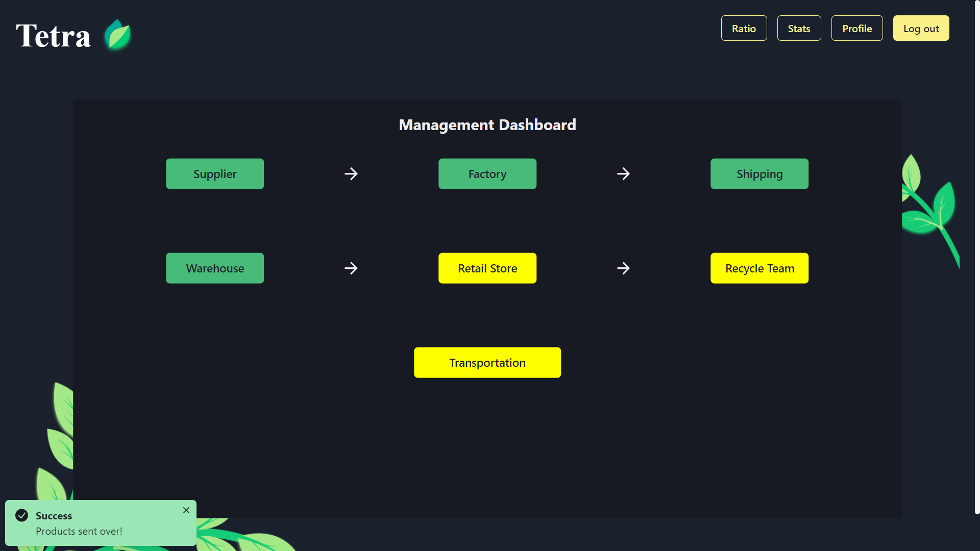
Task: Dismiss the Success notification with X
Action: click(x=186, y=510)
